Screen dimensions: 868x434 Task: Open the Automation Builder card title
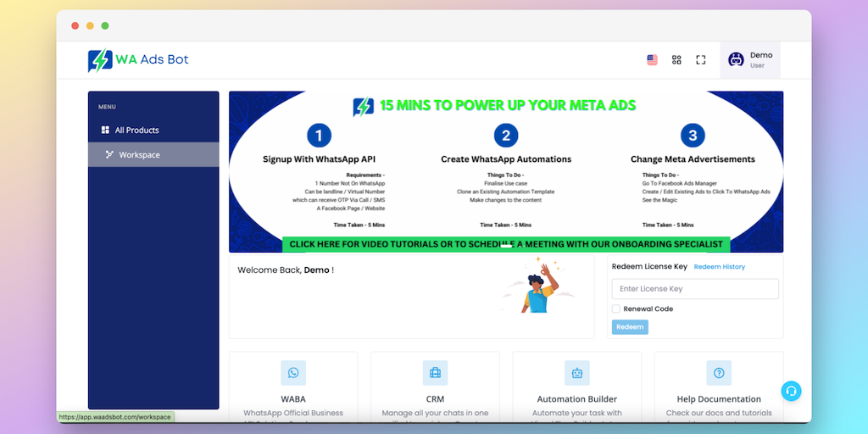pyautogui.click(x=577, y=399)
